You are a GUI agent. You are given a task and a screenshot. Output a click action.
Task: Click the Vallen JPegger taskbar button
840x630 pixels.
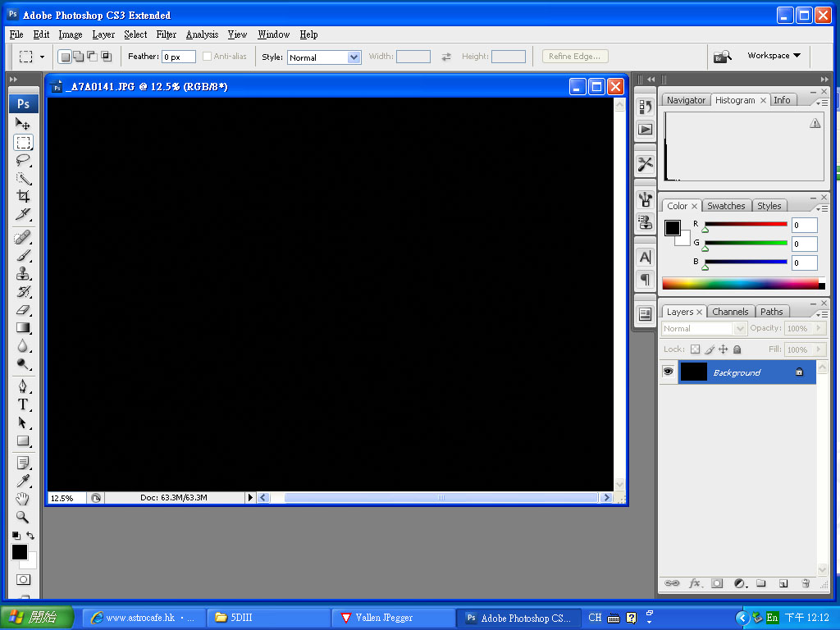393,618
